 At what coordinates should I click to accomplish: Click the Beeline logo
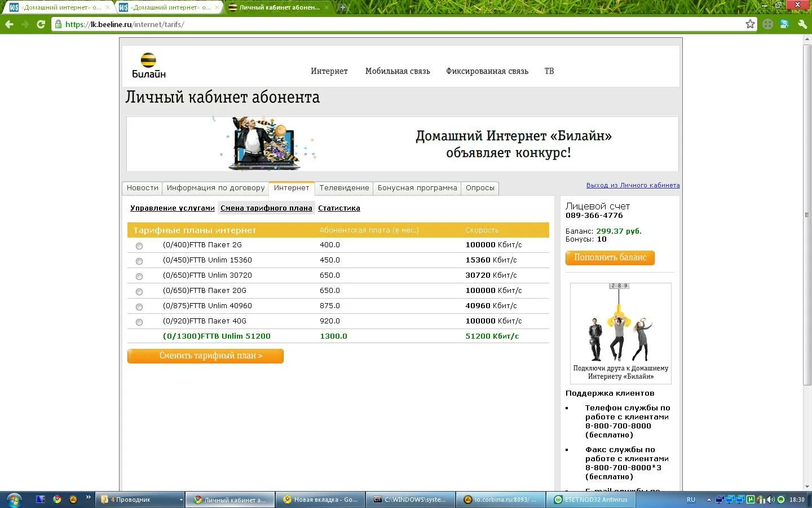point(149,65)
